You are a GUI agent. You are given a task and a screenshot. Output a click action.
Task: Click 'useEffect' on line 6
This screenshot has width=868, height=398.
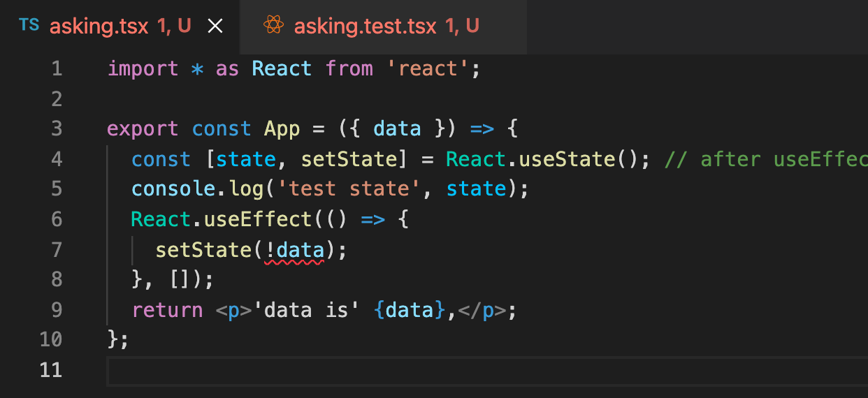(257, 219)
